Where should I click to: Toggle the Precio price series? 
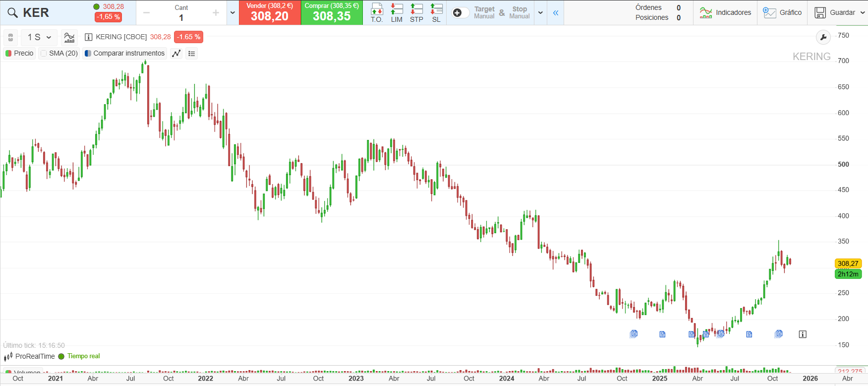(8, 54)
